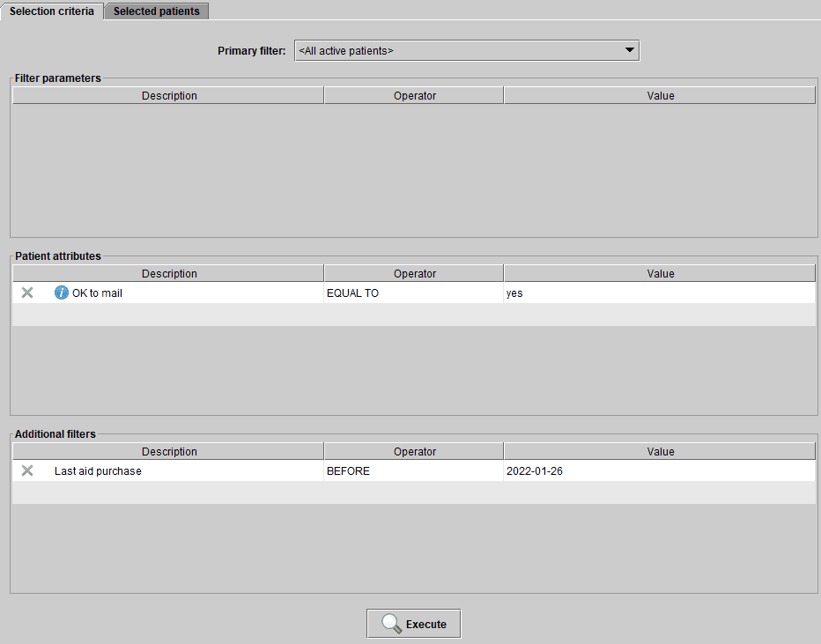Click Operator header in Filter parameters

point(414,96)
